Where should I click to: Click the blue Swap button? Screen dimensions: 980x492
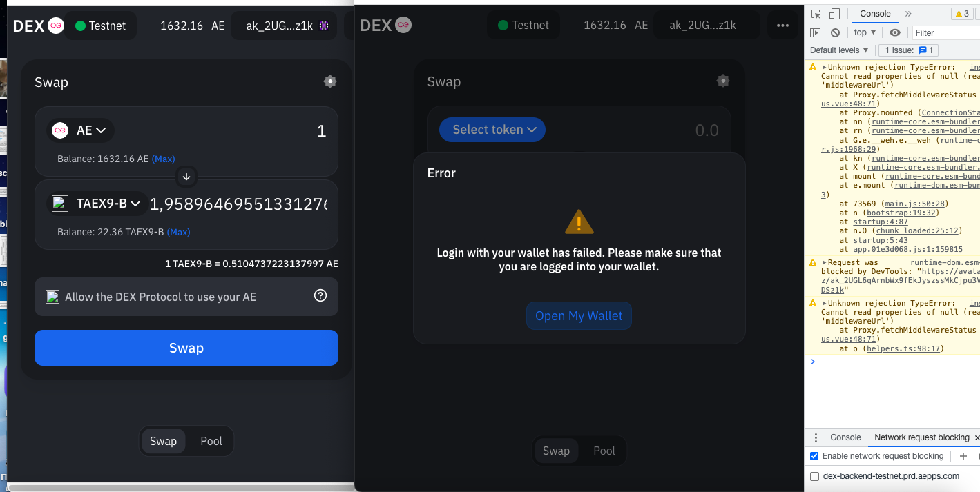[186, 348]
